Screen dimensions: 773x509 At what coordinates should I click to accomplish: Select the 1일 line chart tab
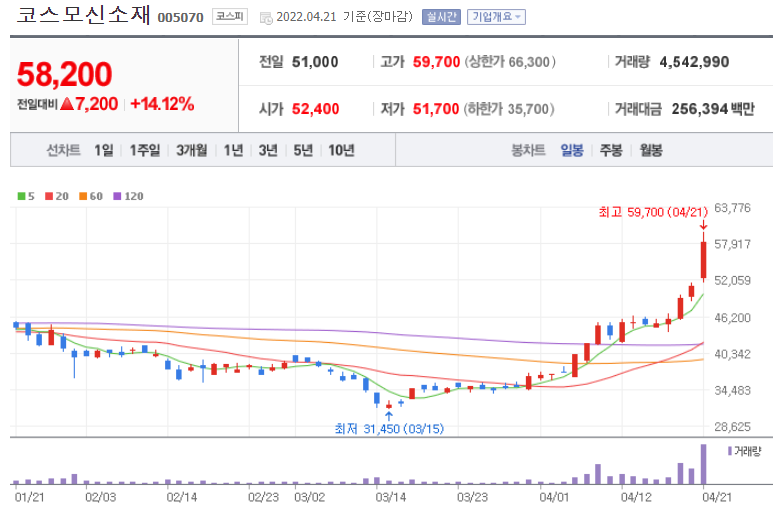tap(104, 150)
